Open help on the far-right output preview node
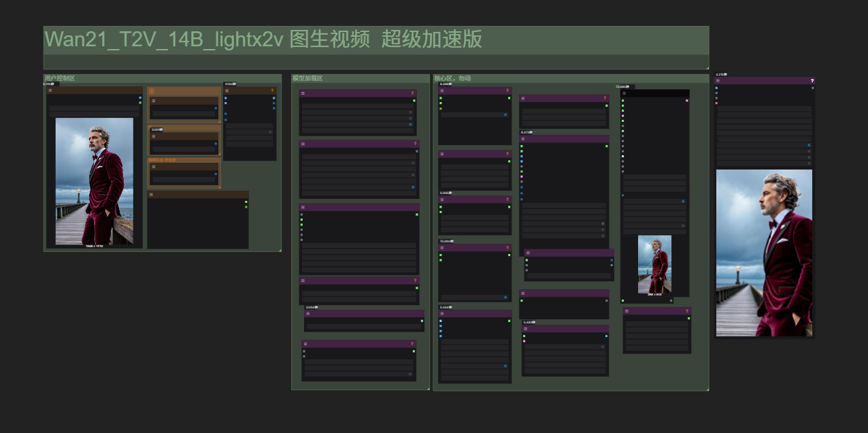 (x=812, y=80)
